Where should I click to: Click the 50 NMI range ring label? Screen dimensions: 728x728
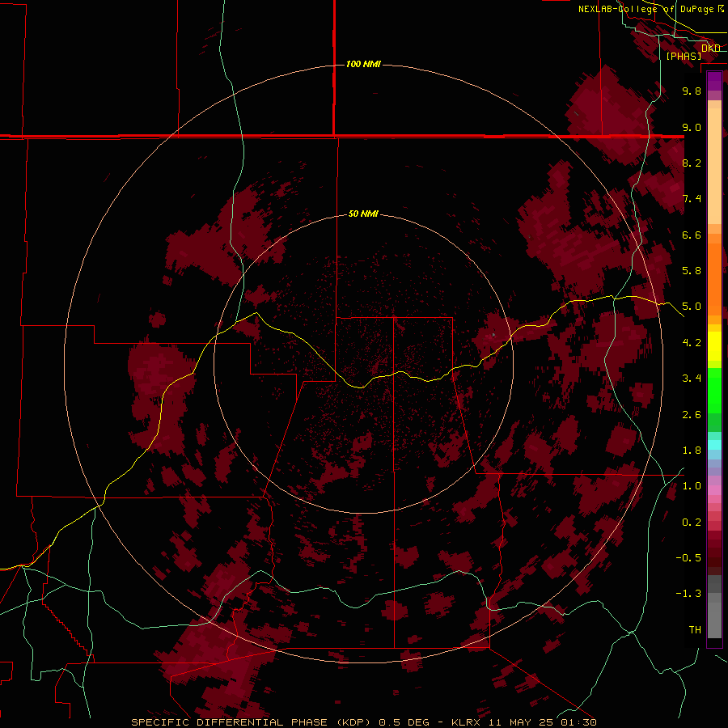(x=363, y=214)
